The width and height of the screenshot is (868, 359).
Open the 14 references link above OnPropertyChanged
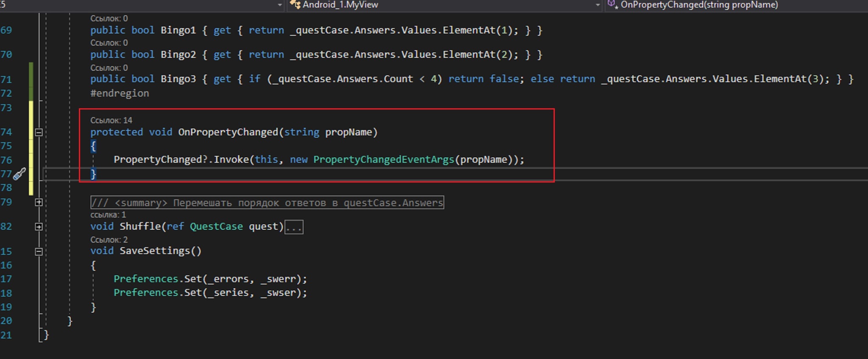[x=111, y=120]
